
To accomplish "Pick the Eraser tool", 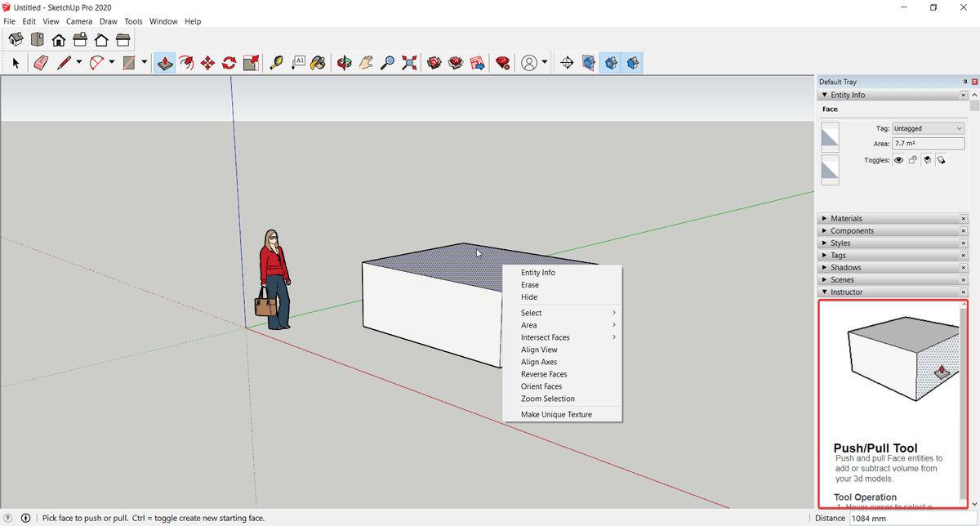I will pyautogui.click(x=40, y=63).
